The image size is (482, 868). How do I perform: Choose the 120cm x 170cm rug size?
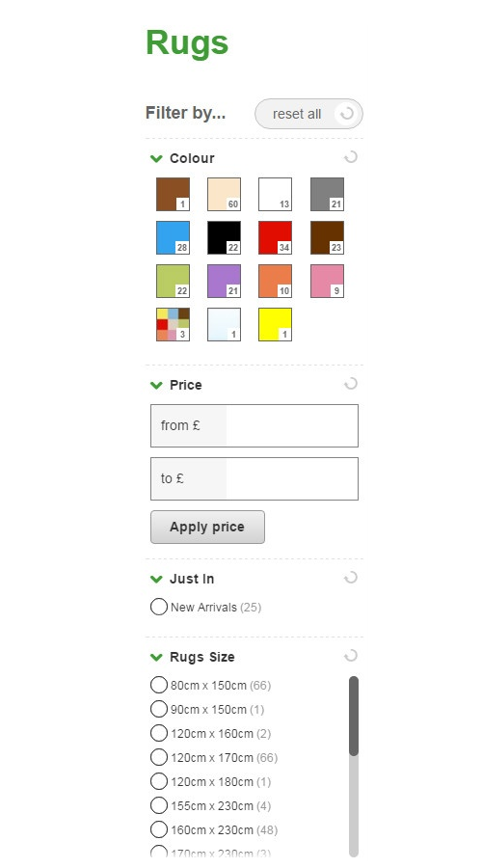click(x=159, y=757)
